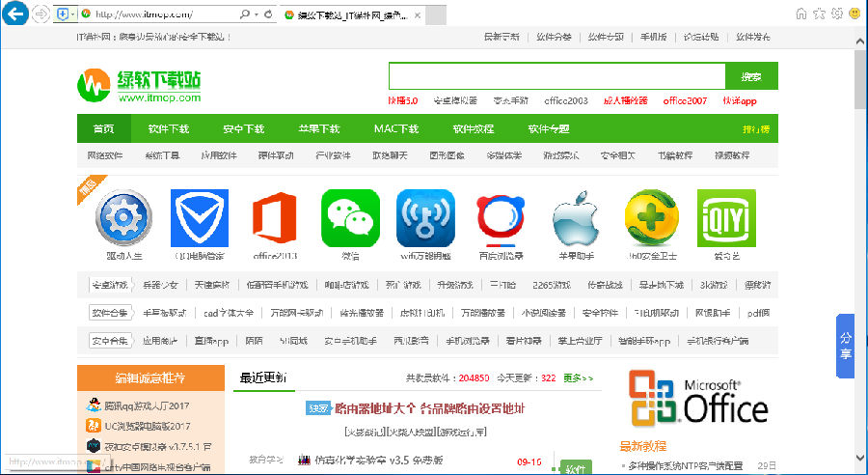Open the 小说阅读器 link
Viewport: 868px width, 475px height.
544,313
